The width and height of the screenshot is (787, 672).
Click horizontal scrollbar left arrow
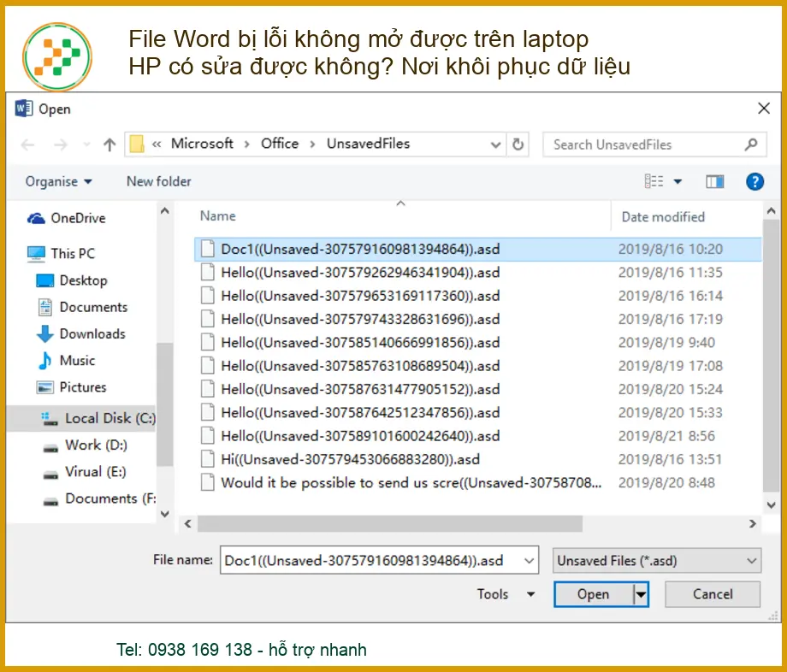click(x=187, y=524)
